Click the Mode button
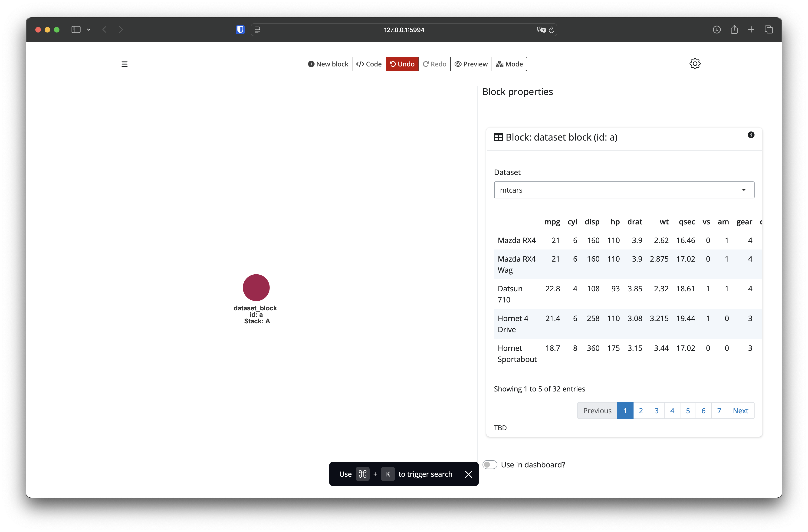Screen dimensions: 808x532 pyautogui.click(x=509, y=64)
